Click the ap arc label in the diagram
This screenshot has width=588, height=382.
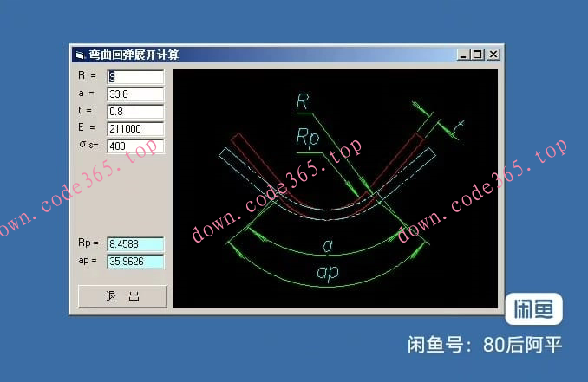[327, 275]
